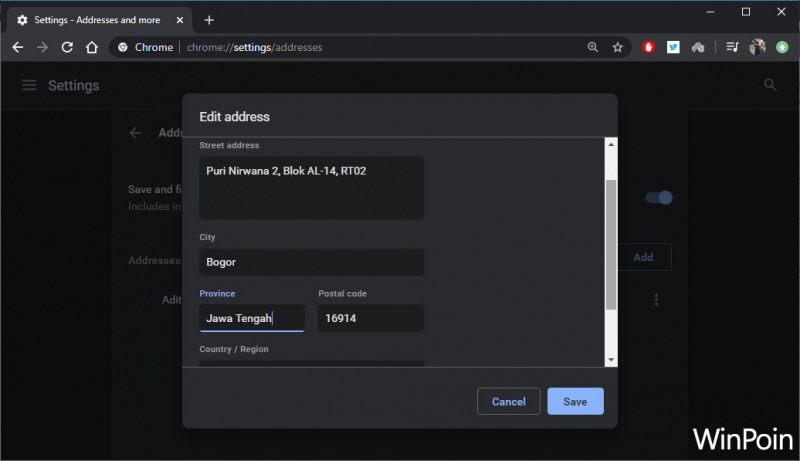
Task: Open the red hand ad blocker extension
Action: tap(649, 47)
